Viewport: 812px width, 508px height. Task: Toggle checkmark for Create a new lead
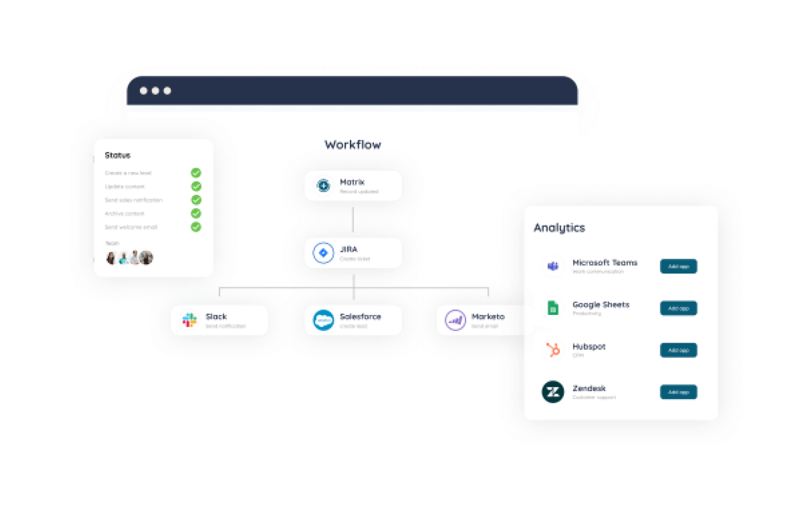tap(196, 173)
